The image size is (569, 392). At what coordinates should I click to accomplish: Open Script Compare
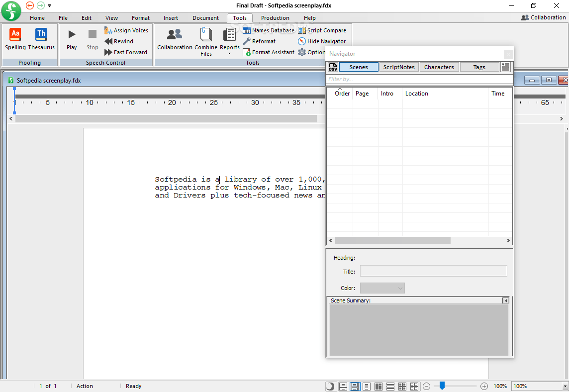[322, 30]
